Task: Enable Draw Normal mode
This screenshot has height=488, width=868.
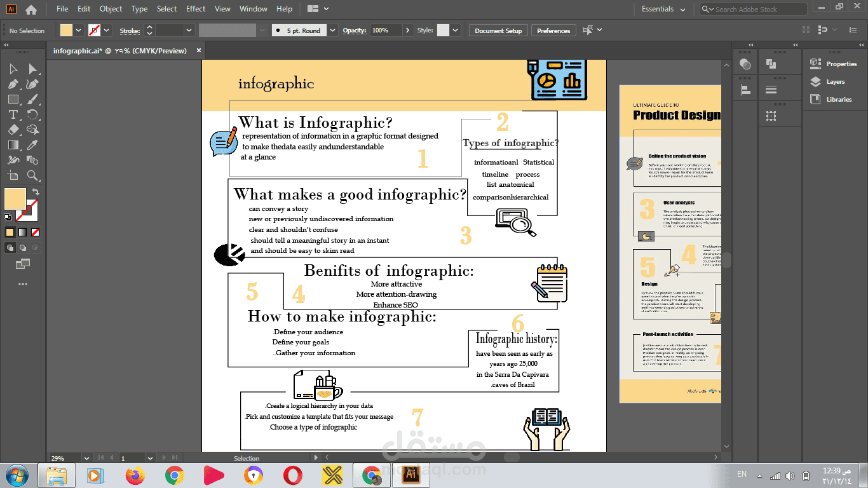Action: tap(10, 247)
